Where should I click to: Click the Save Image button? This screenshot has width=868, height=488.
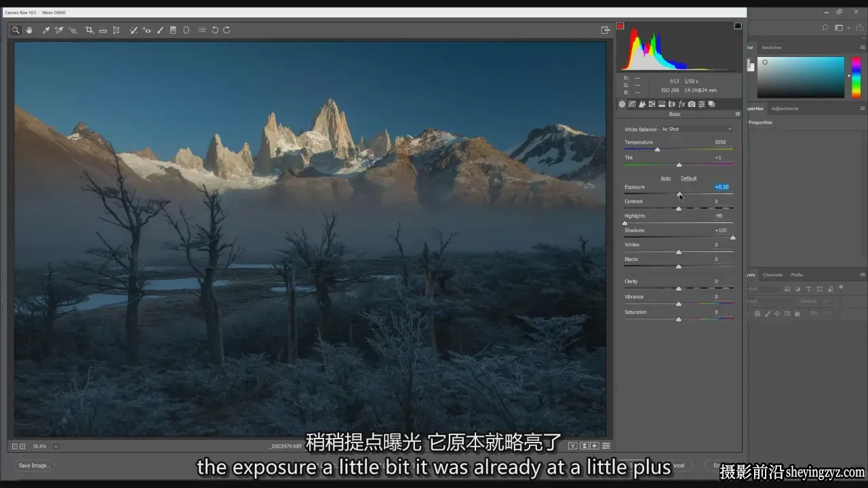click(34, 466)
